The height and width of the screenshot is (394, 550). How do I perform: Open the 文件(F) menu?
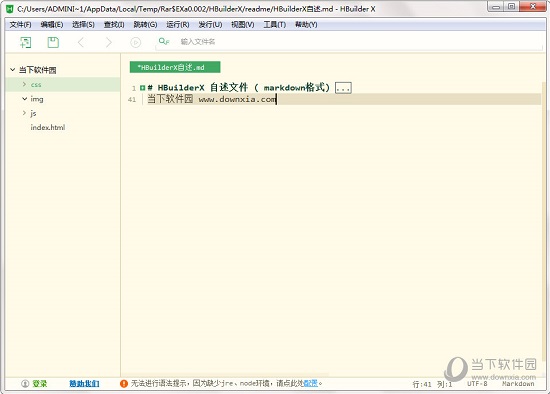point(20,25)
